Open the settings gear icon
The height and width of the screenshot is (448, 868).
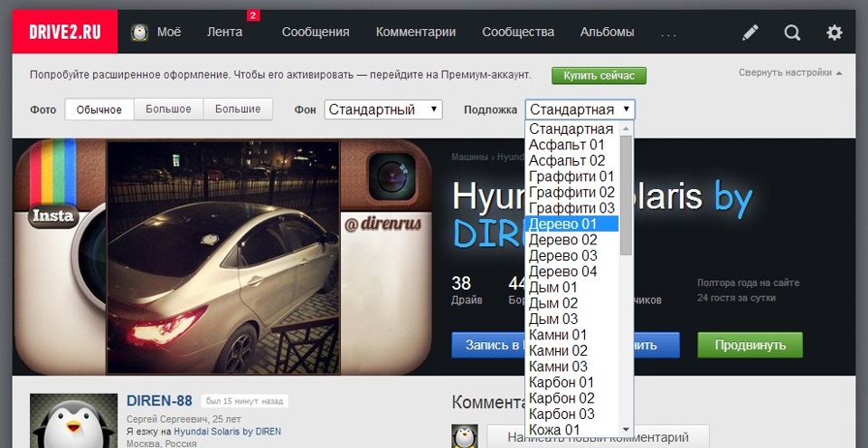(835, 33)
